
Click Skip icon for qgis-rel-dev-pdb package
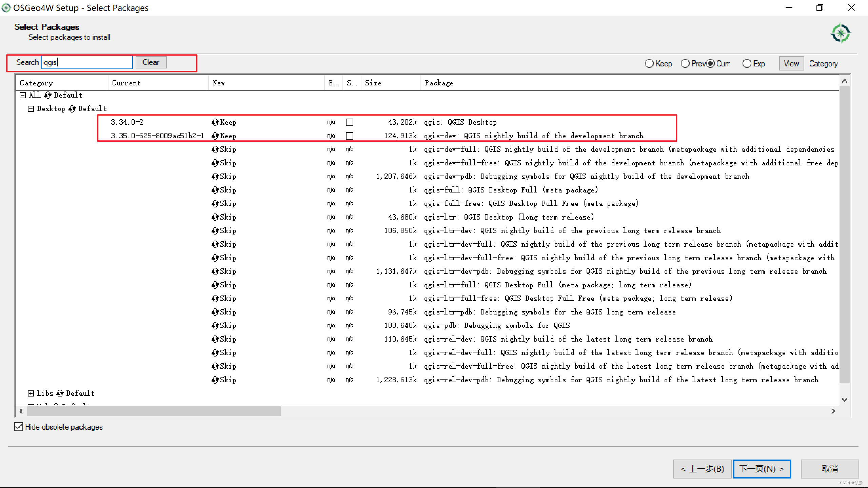pyautogui.click(x=215, y=380)
